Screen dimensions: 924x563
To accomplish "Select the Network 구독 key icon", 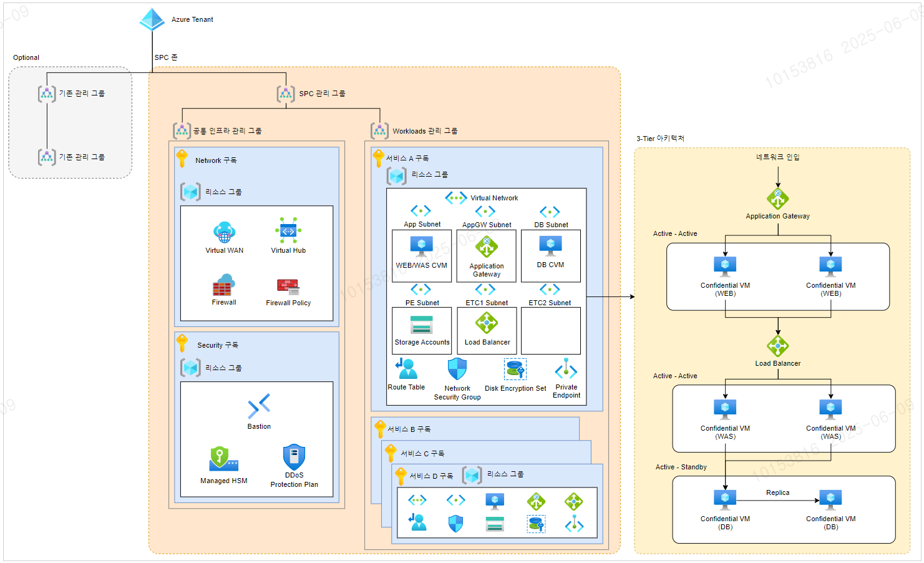I will [182, 159].
